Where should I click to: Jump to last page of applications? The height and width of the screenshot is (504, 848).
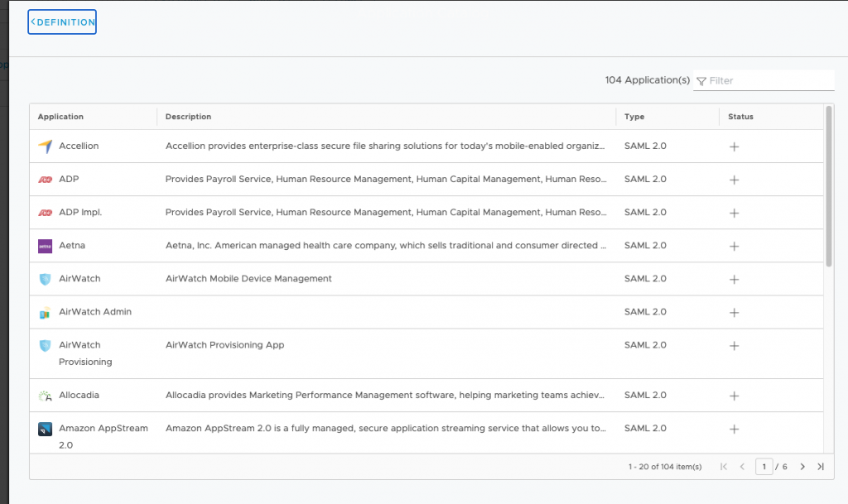click(820, 467)
